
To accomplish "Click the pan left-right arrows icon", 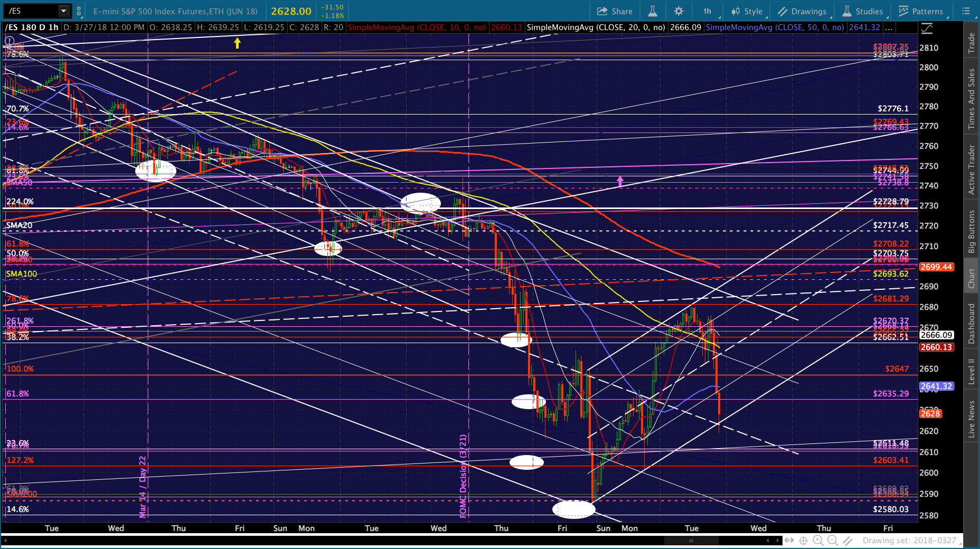I will pos(789,541).
